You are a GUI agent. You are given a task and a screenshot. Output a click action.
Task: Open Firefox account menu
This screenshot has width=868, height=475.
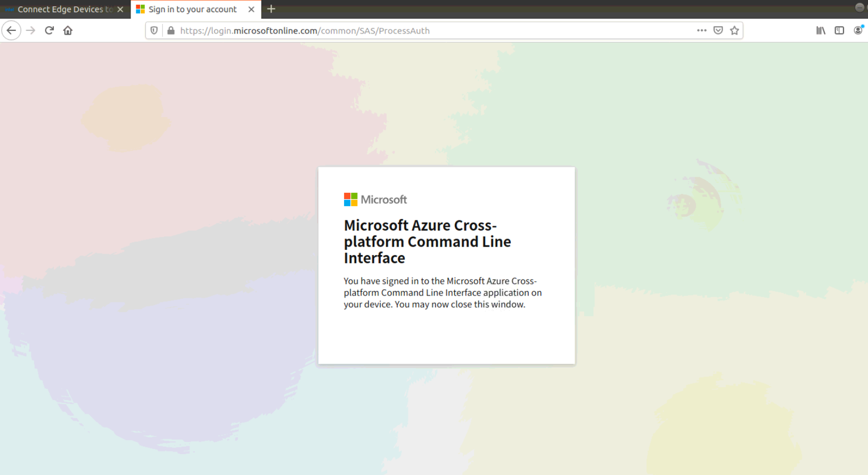tap(858, 30)
